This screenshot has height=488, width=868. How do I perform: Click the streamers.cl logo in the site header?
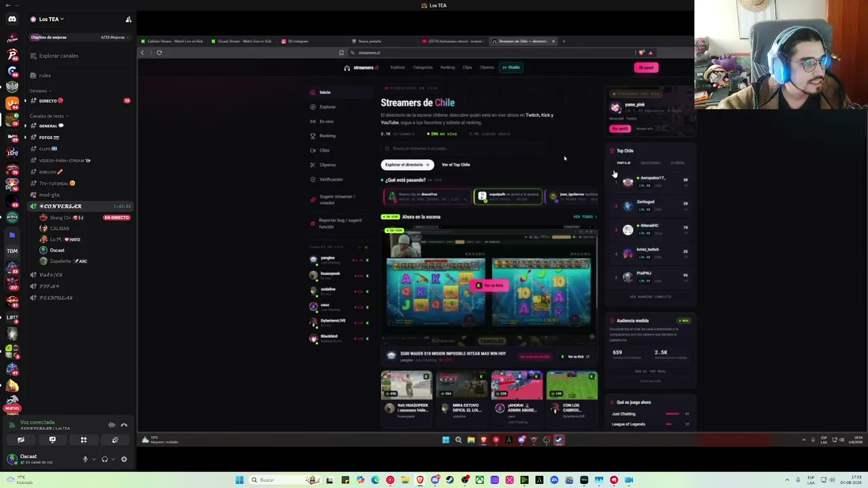(x=361, y=67)
